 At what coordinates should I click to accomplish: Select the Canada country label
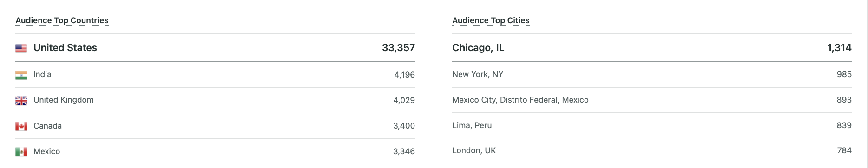pos(47,126)
